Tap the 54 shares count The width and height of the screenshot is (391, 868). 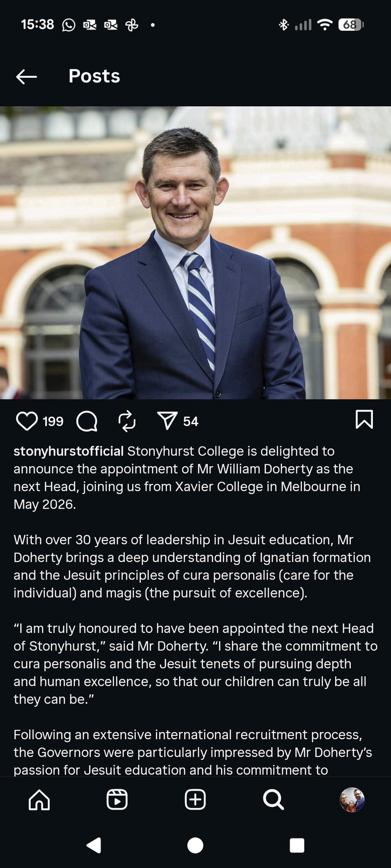coord(191,421)
